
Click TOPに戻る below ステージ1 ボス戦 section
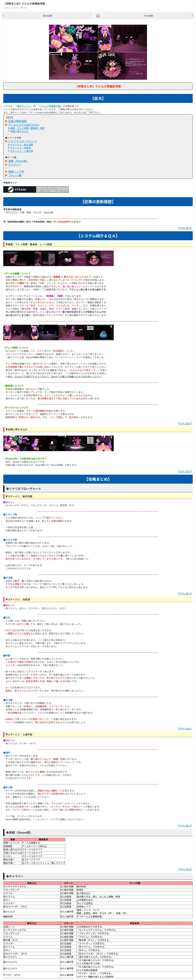tap(185, 594)
